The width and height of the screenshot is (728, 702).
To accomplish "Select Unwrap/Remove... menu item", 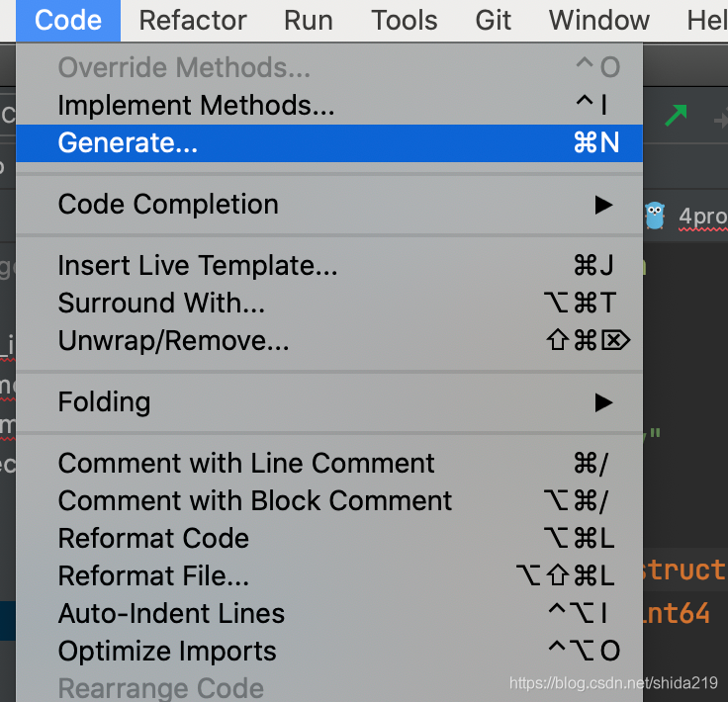I will coord(173,341).
